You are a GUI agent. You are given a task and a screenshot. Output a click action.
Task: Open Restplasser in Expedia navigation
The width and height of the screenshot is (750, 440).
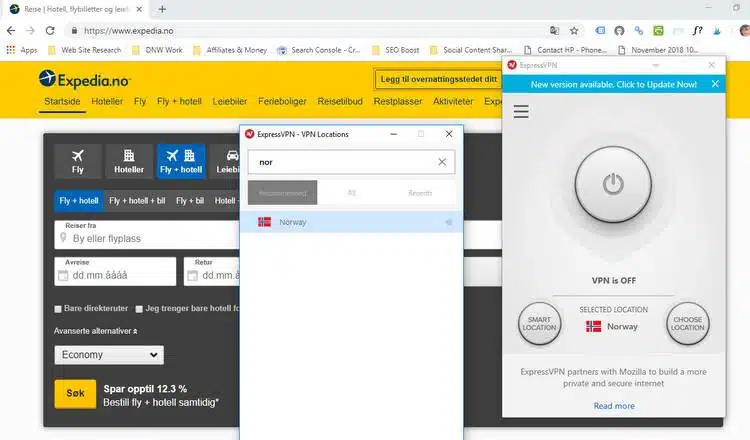tap(398, 101)
